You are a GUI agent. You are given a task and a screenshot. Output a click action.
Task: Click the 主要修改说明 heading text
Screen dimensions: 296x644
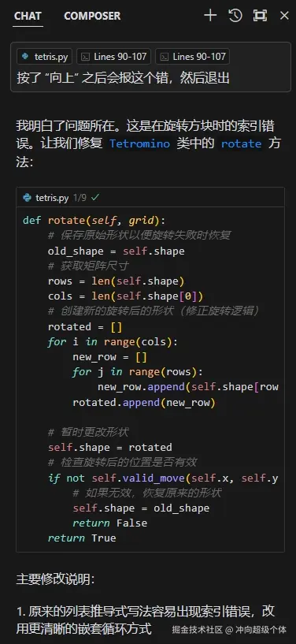coord(55,579)
